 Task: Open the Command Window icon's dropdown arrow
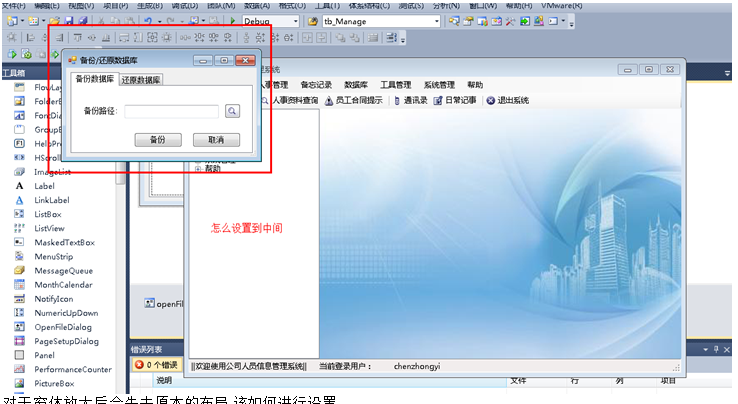point(563,21)
